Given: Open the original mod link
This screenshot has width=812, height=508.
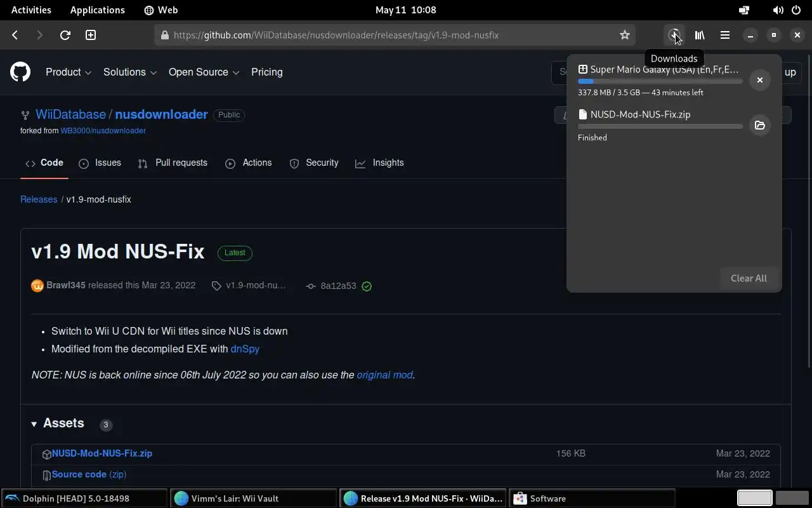Looking at the screenshot, I should pos(384,375).
